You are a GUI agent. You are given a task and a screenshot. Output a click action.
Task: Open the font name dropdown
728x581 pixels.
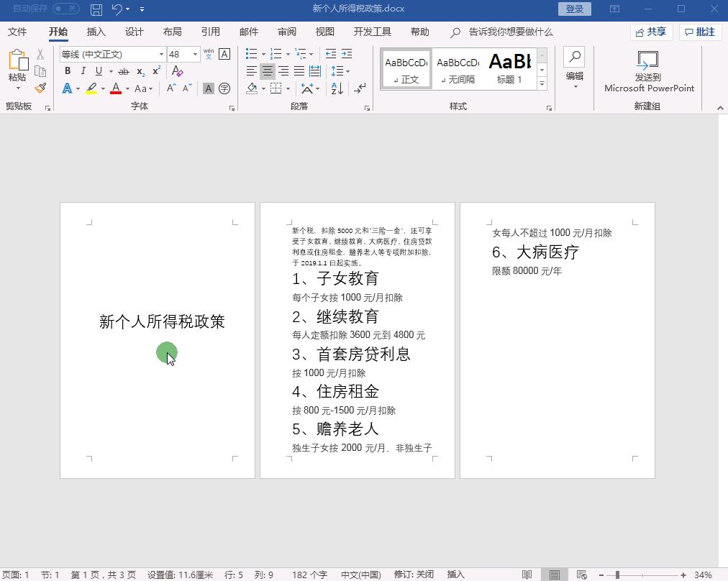(x=162, y=54)
